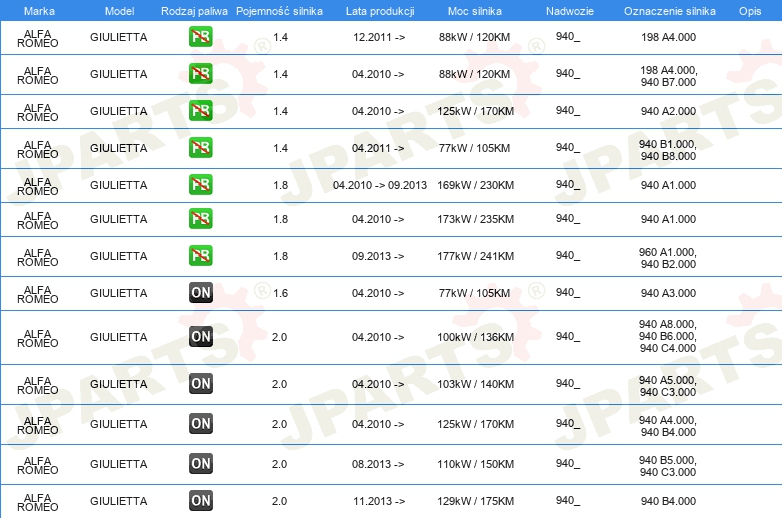Select the 08.2013 -> production date cell
Image resolution: width=782 pixels, height=518 pixels.
coord(378,464)
